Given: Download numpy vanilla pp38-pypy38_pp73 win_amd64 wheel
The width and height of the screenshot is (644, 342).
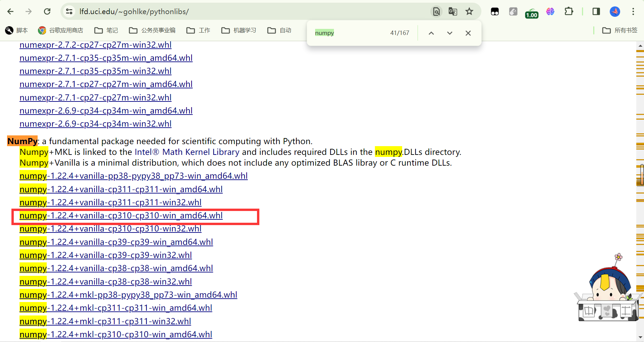Looking at the screenshot, I should (x=133, y=176).
